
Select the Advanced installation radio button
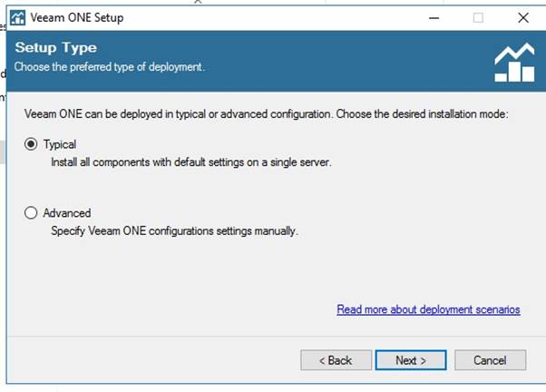pyautogui.click(x=31, y=212)
